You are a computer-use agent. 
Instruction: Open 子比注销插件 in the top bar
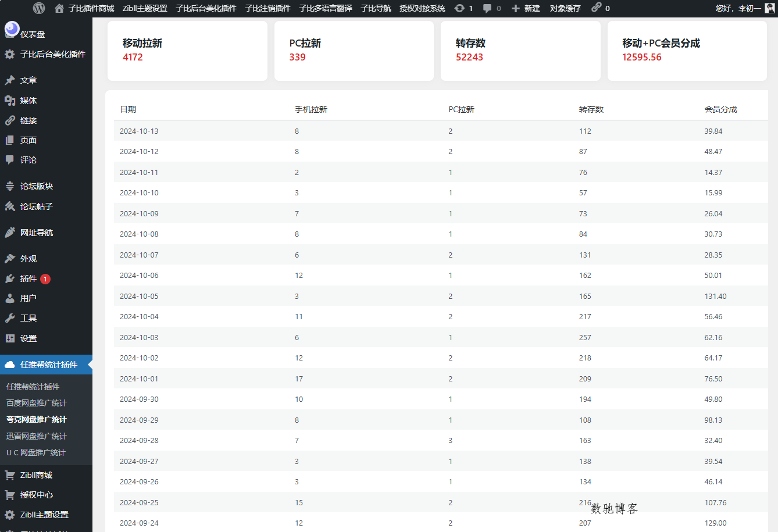click(x=267, y=8)
